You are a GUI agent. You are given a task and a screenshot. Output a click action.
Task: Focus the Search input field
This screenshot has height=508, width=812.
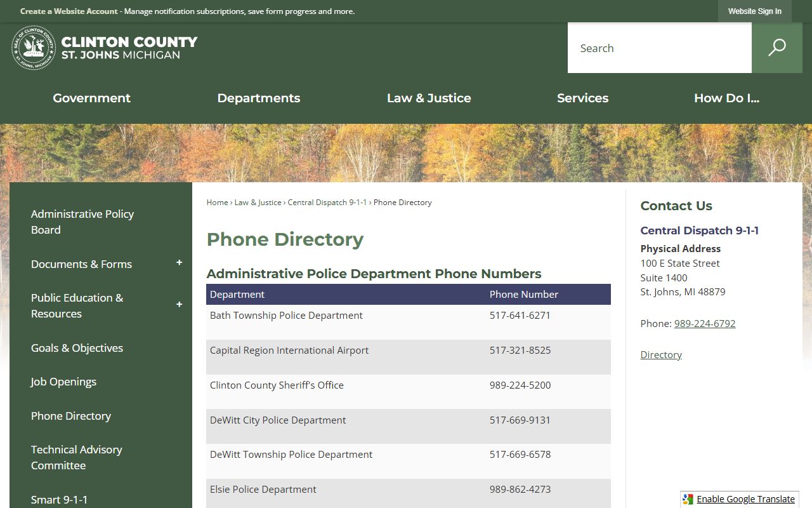[660, 48]
